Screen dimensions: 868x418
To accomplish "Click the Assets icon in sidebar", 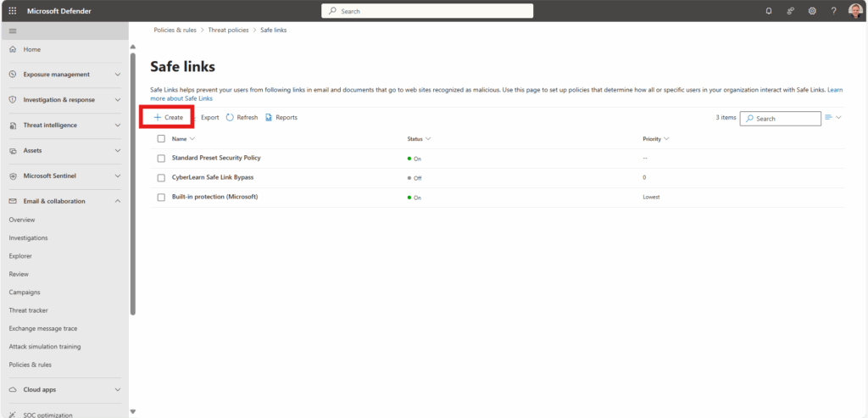I will coord(13,151).
